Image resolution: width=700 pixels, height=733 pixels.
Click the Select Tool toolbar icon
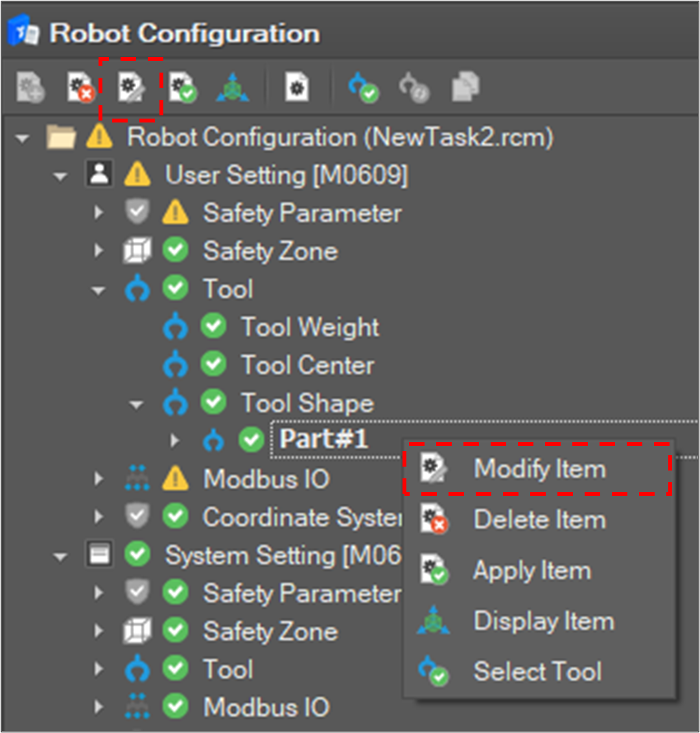(x=362, y=88)
